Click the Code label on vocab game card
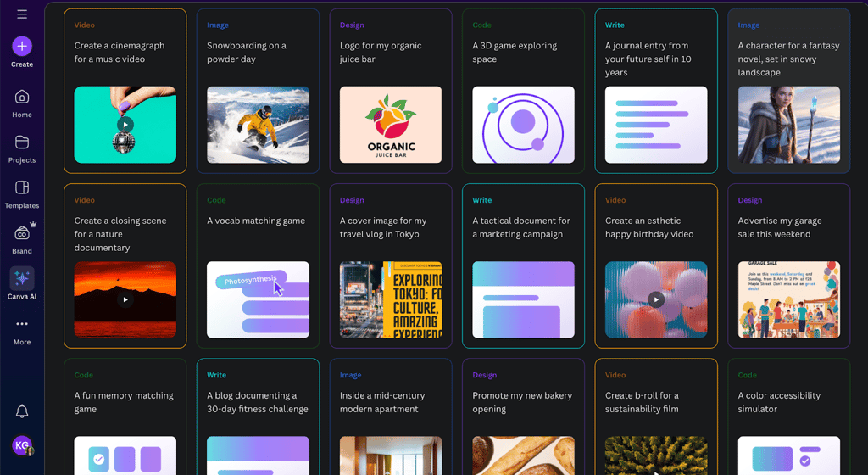 click(216, 200)
